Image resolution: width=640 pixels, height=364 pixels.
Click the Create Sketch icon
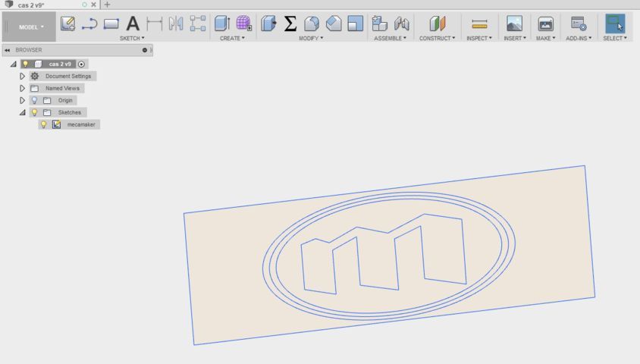coord(67,24)
